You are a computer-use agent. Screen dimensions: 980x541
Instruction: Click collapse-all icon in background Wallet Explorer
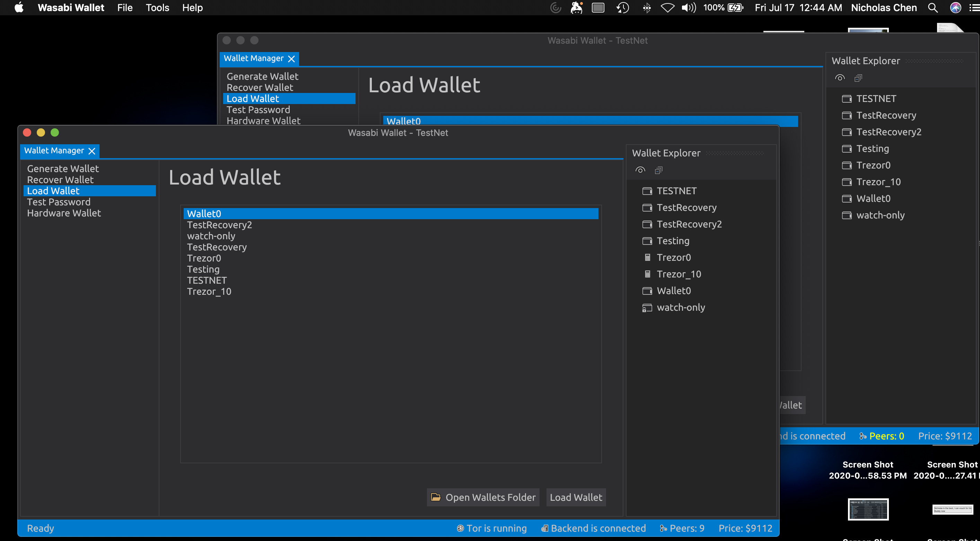(x=858, y=78)
